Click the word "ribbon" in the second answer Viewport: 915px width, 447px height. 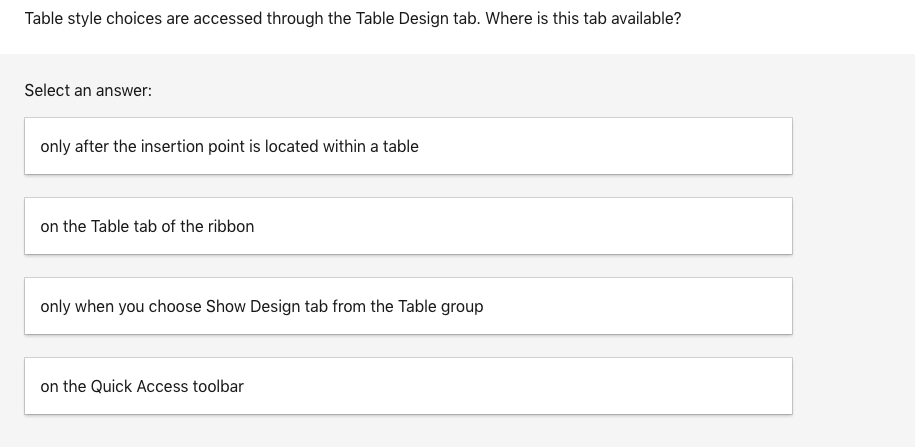click(x=231, y=226)
